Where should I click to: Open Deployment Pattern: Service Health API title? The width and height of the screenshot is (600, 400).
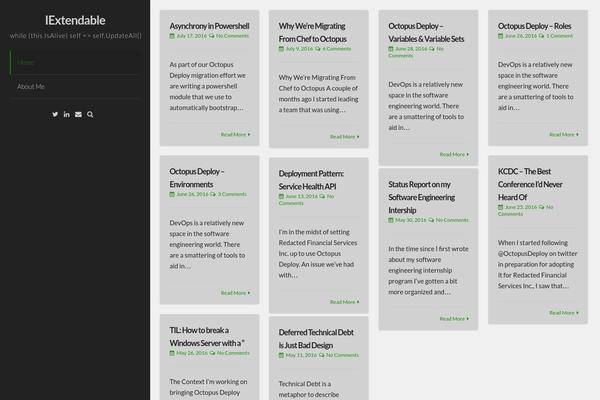(311, 180)
